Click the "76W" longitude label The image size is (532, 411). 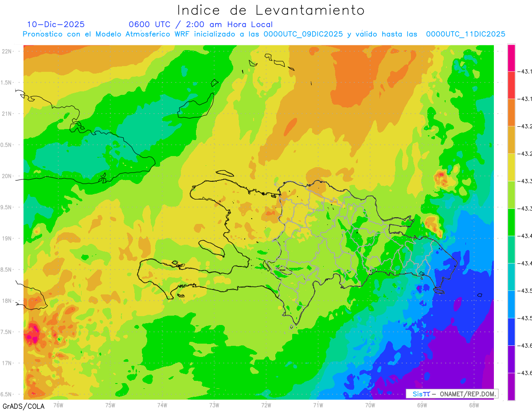[58, 405]
